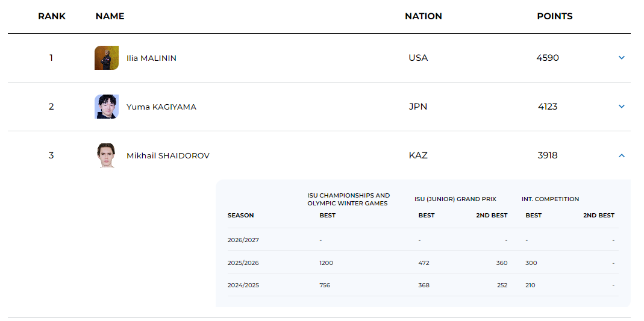Click the RANK column header
The height and width of the screenshot is (321, 644).
52,16
